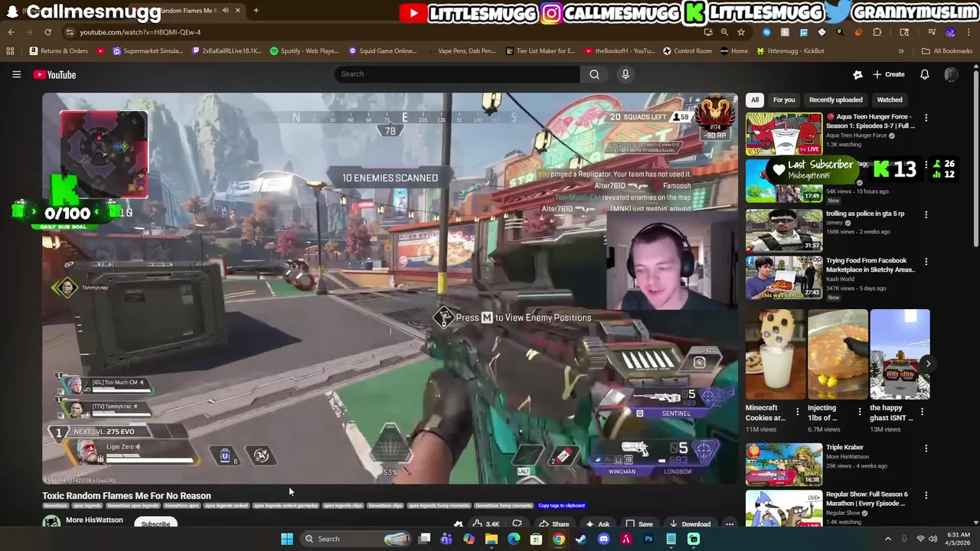980x551 pixels.
Task: Select the Recently uploaded chip
Action: click(835, 99)
